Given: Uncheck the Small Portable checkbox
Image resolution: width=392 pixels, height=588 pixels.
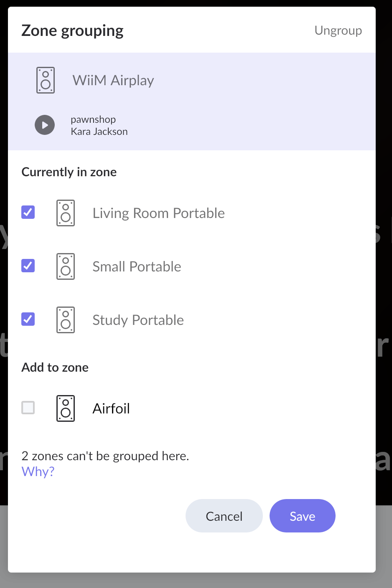Looking at the screenshot, I should click(28, 266).
